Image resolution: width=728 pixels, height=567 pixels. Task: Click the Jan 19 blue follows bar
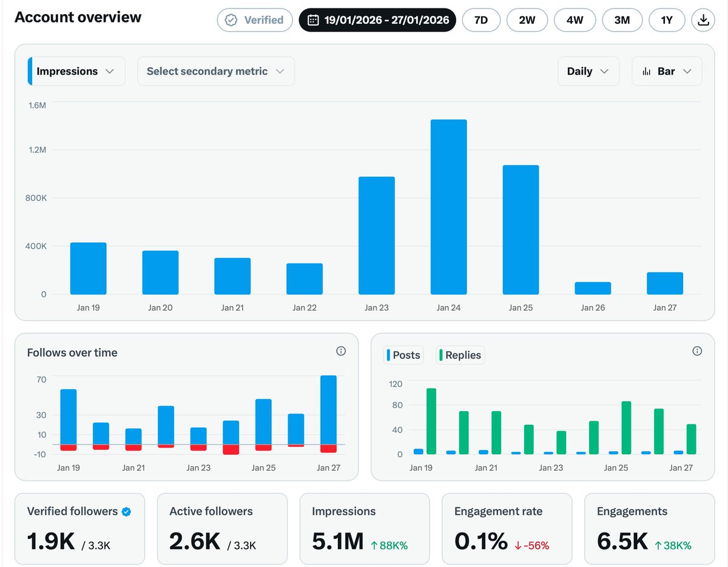tap(69, 416)
